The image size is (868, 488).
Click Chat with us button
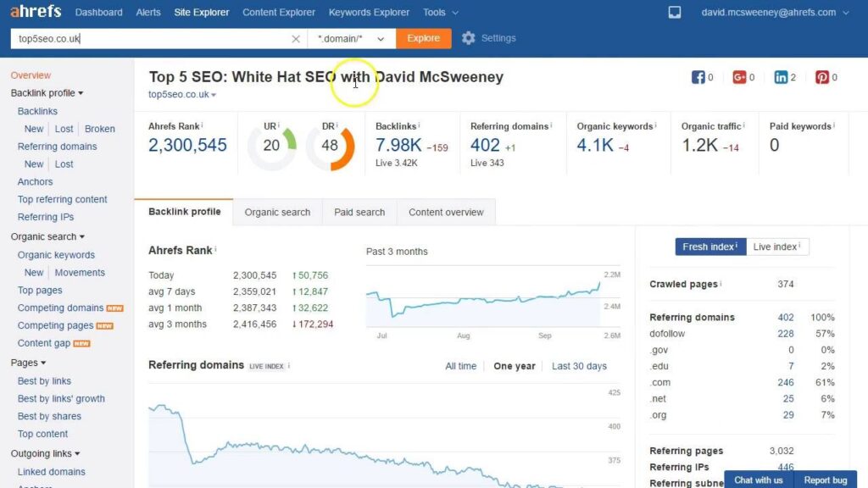click(x=759, y=480)
